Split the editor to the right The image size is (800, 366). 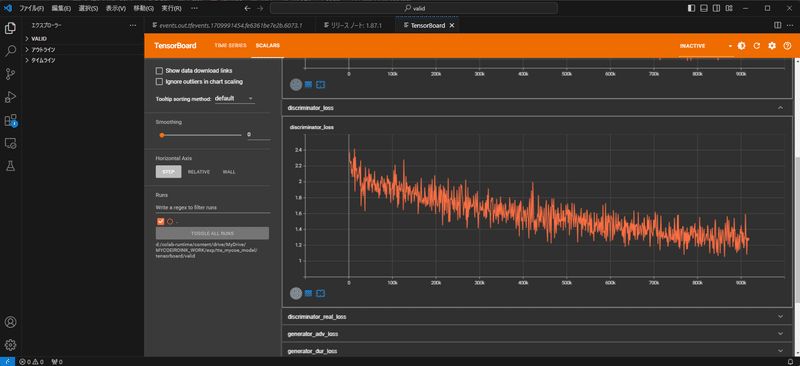point(778,25)
